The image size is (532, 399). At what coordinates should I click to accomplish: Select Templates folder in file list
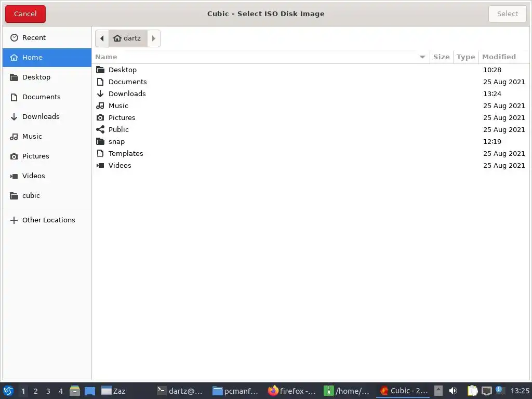click(311, 153)
